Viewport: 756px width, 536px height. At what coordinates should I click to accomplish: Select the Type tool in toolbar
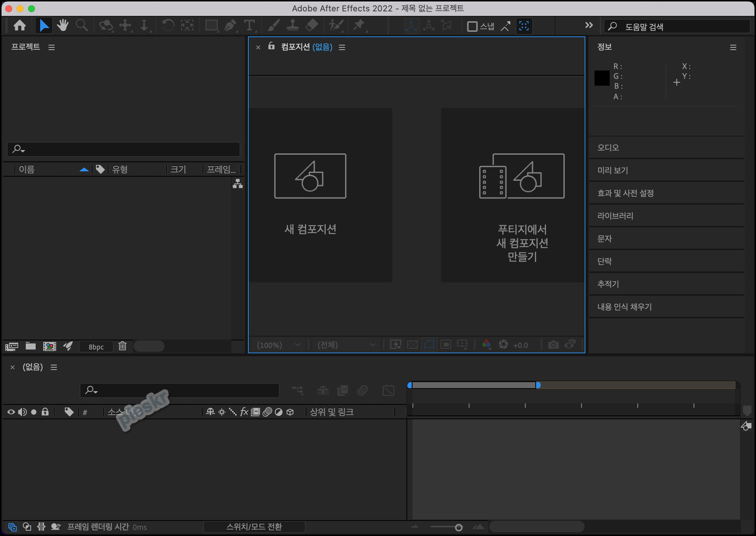(x=249, y=26)
